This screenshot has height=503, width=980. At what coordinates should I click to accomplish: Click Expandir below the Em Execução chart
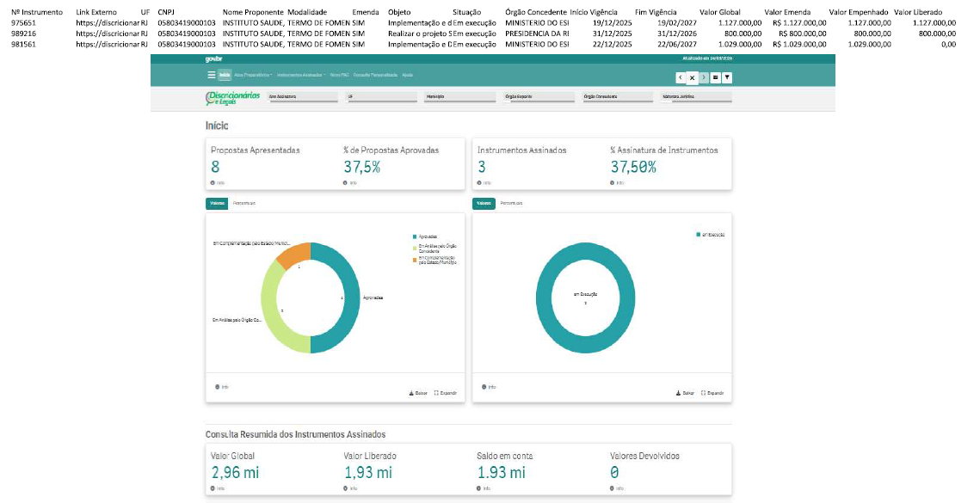712,393
